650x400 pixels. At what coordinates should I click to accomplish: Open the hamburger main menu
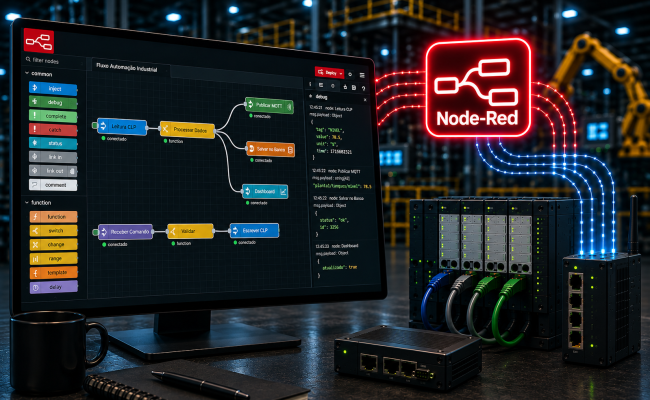tap(362, 75)
